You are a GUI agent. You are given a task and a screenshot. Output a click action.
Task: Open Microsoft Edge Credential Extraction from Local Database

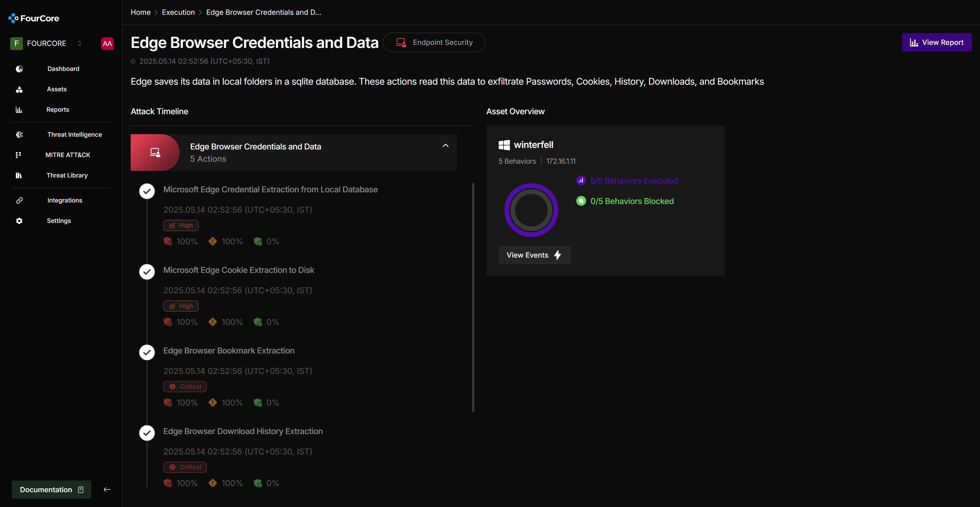[271, 189]
